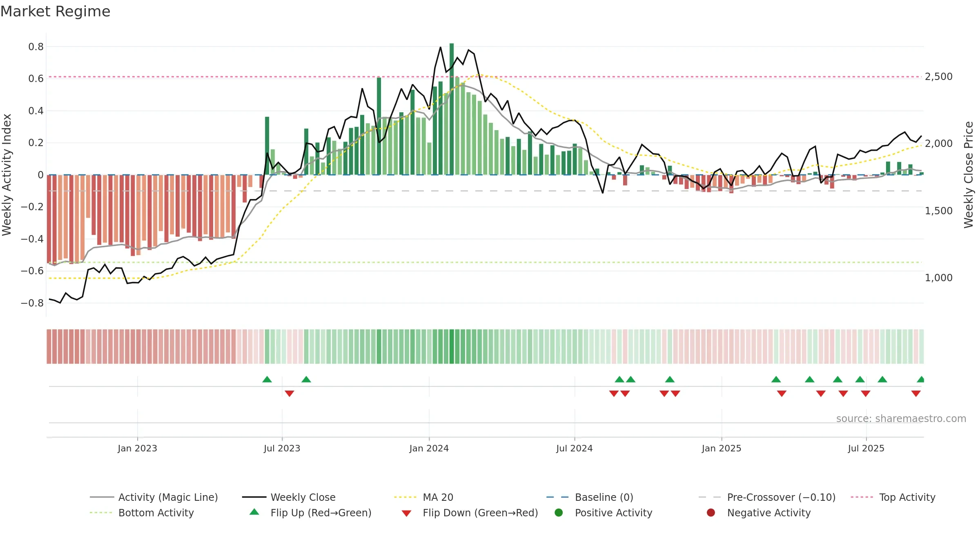The width and height of the screenshot is (980, 551).
Task: Click the Jan 2024 x-axis label
Action: 429,448
